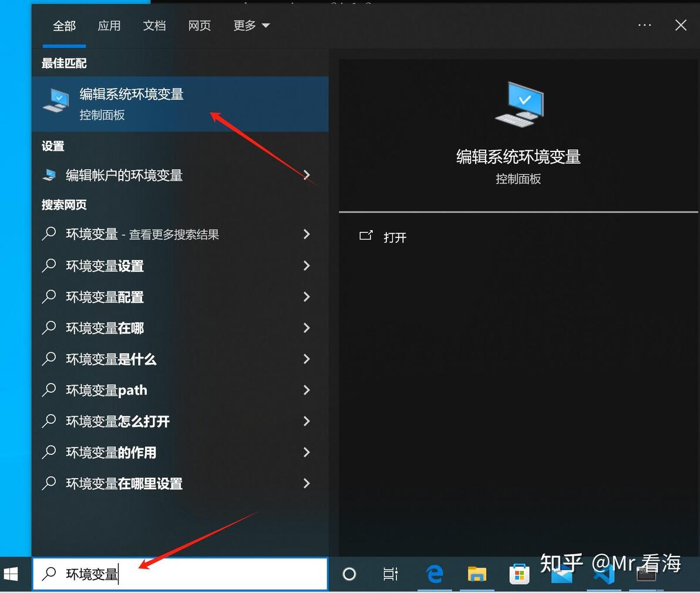The width and height of the screenshot is (700, 593).
Task: Select the 网页 tab
Action: pyautogui.click(x=200, y=25)
